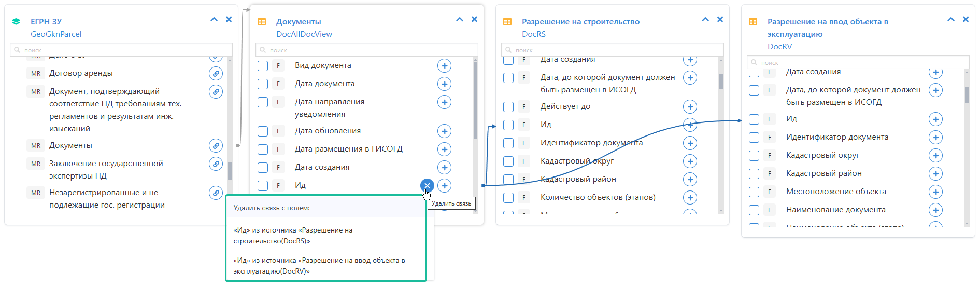Open DocRS link

click(x=534, y=34)
